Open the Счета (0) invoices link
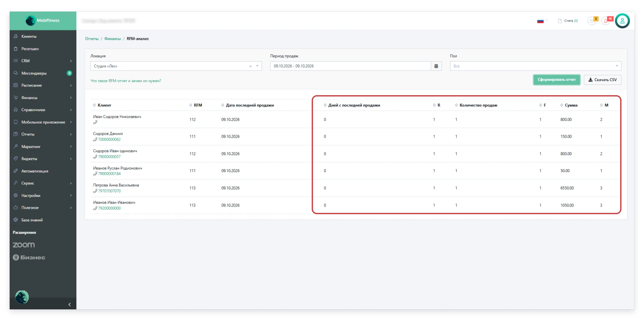Viewport: 644px width, 319px height. 568,21
